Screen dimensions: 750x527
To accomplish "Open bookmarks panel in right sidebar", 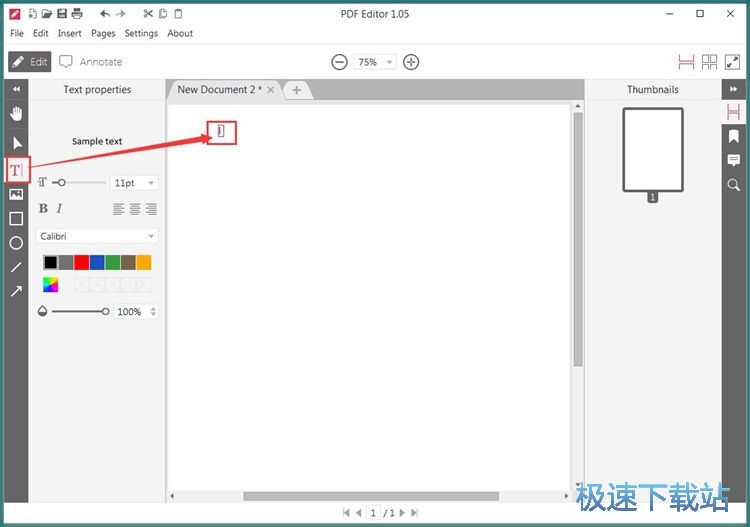I will click(x=733, y=136).
